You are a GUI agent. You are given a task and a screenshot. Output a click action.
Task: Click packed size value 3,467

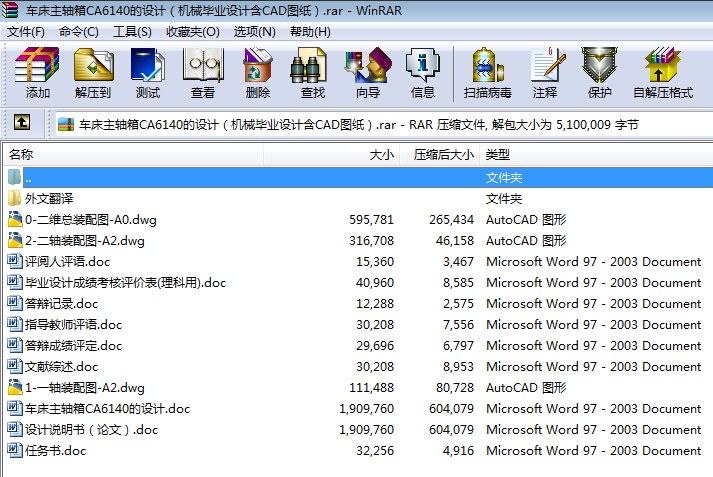(458, 261)
